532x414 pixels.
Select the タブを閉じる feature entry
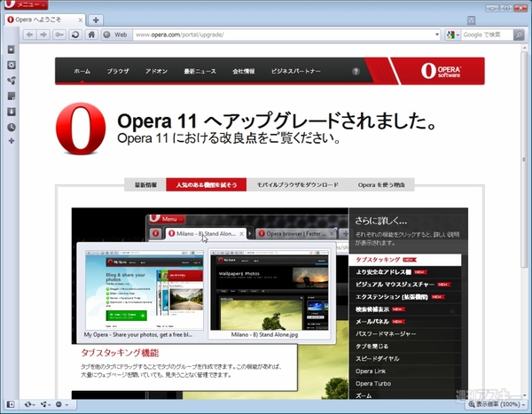405,347
